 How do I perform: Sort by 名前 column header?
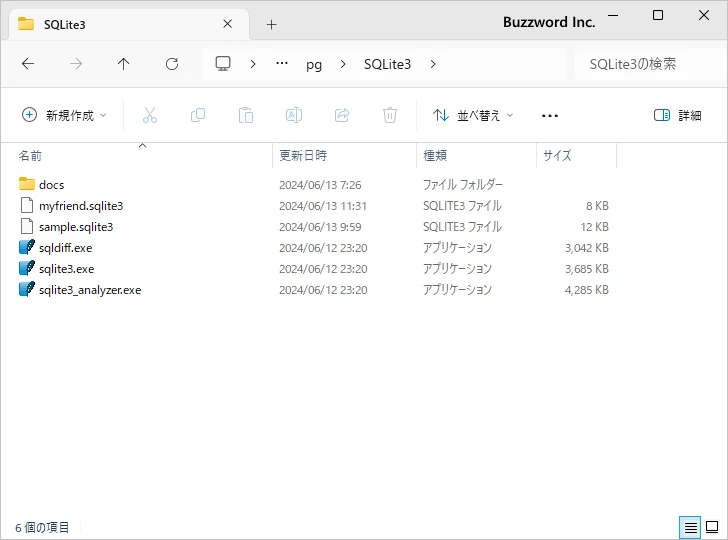pyautogui.click(x=30, y=156)
